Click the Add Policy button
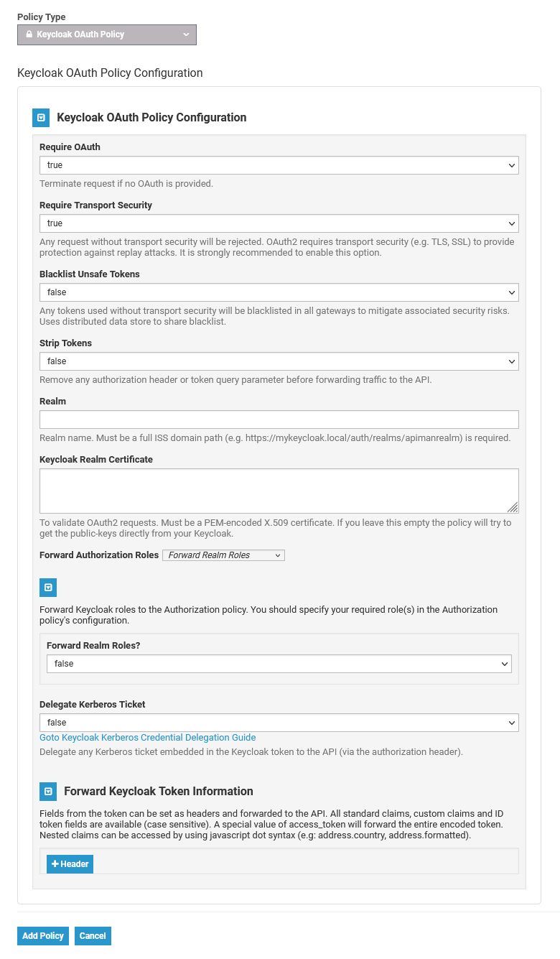Image resolution: width=560 pixels, height=959 pixels. point(43,936)
